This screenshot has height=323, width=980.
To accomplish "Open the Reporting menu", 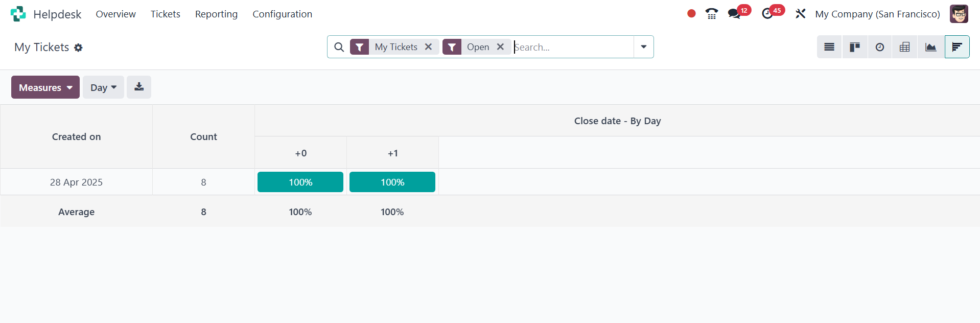I will pos(216,14).
